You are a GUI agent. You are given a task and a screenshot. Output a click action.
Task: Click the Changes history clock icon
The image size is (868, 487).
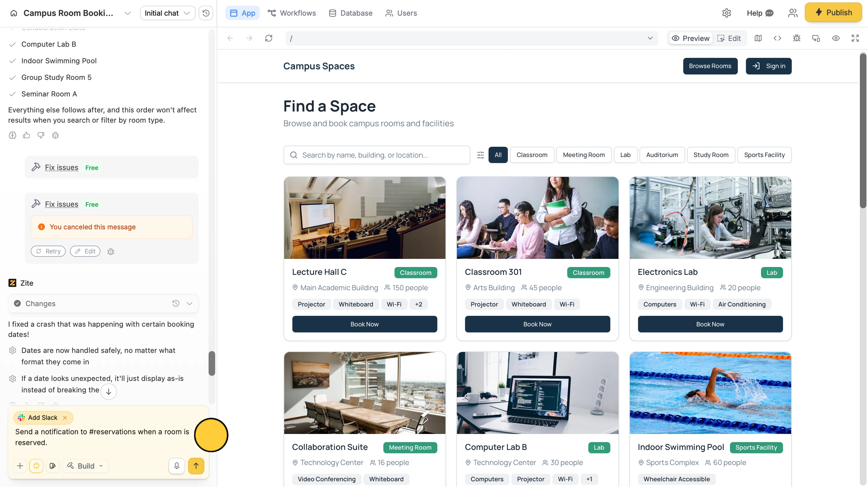175,304
